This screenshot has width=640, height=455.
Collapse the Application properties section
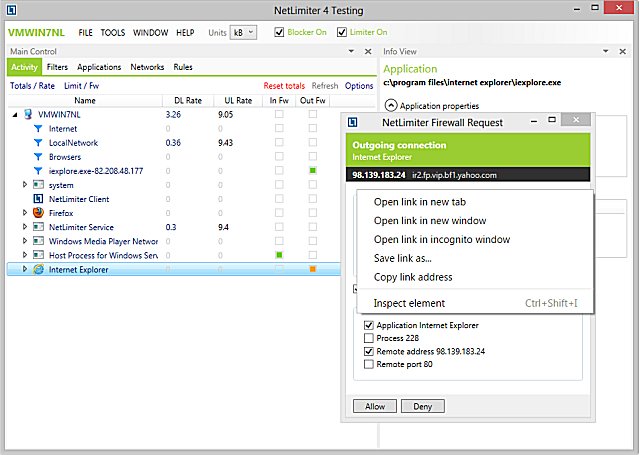pyautogui.click(x=391, y=105)
